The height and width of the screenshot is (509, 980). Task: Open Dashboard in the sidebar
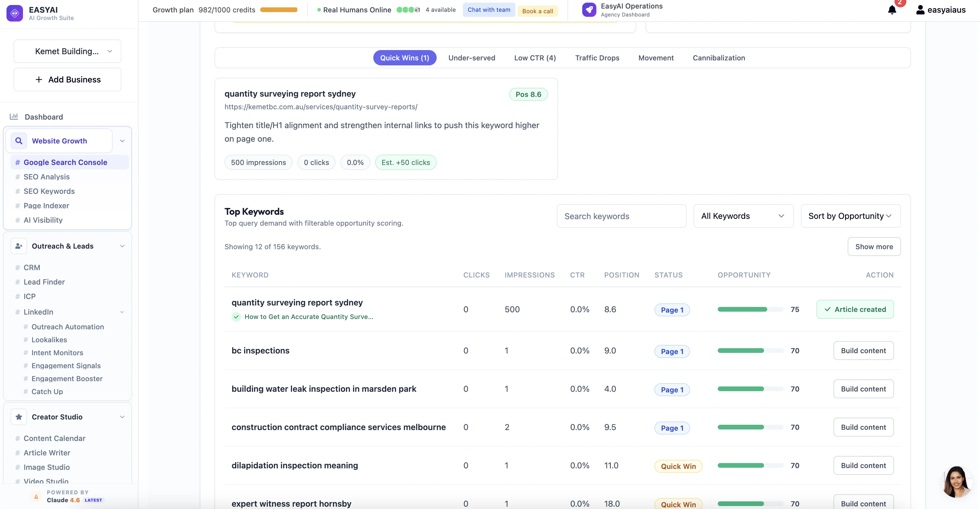click(x=44, y=117)
